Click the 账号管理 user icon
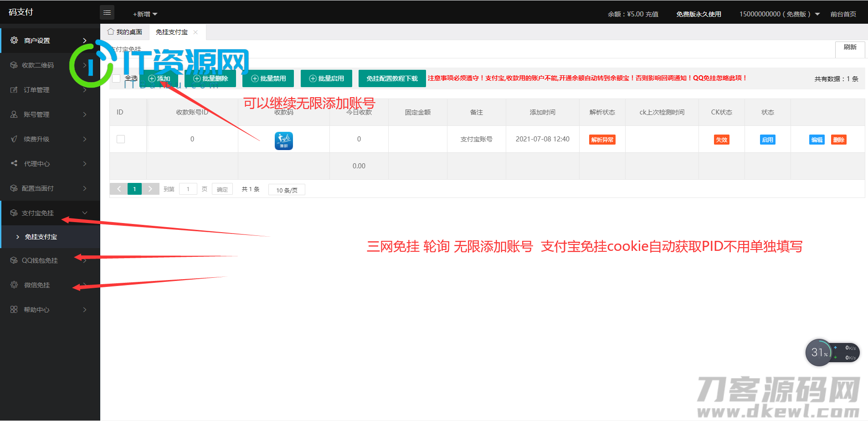The image size is (868, 421). pos(14,114)
